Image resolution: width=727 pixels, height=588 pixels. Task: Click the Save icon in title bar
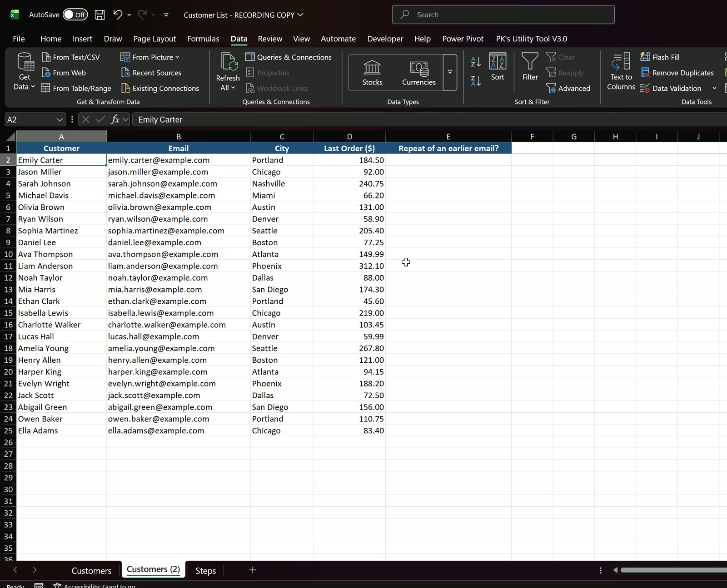pyautogui.click(x=100, y=15)
